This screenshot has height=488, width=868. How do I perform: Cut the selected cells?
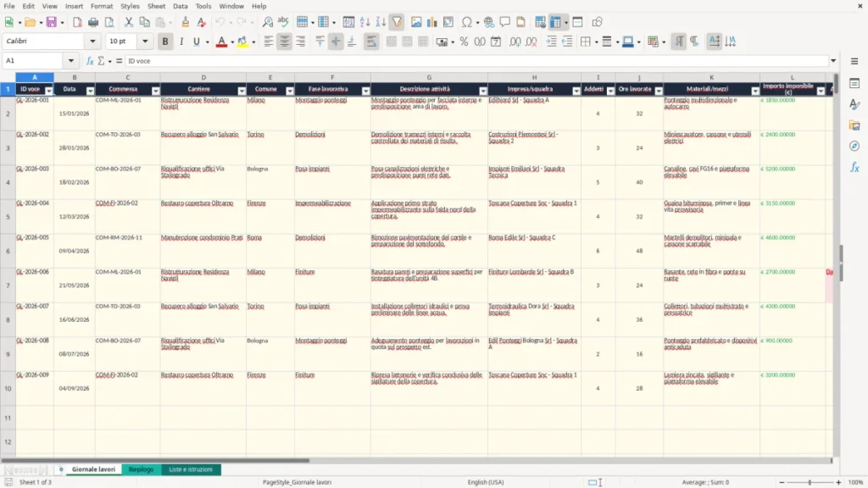(x=129, y=22)
